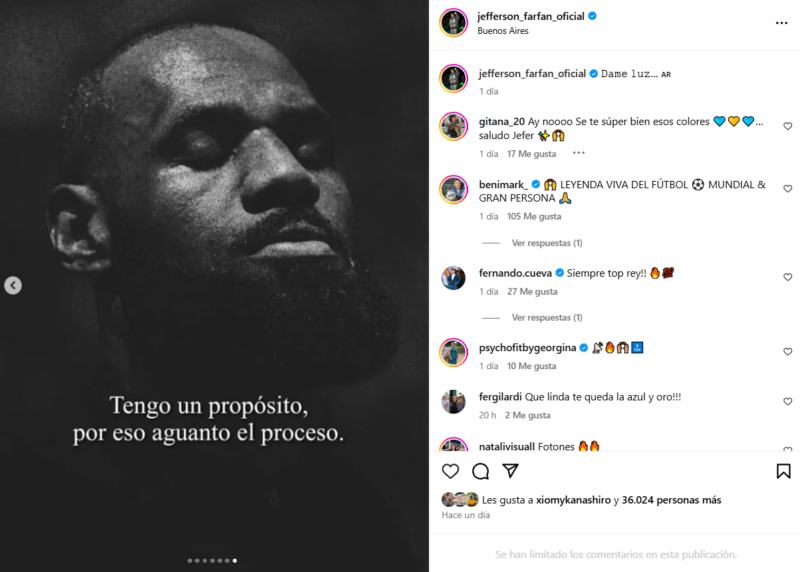Image resolution: width=800 pixels, height=572 pixels.
Task: Open fergilardi's avatar thumbnail
Action: pos(453,402)
